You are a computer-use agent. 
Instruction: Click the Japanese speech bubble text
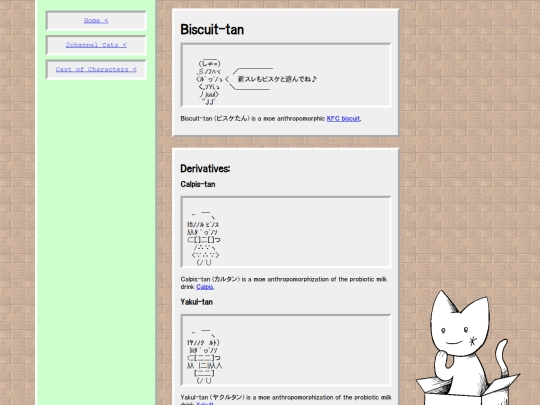277,79
